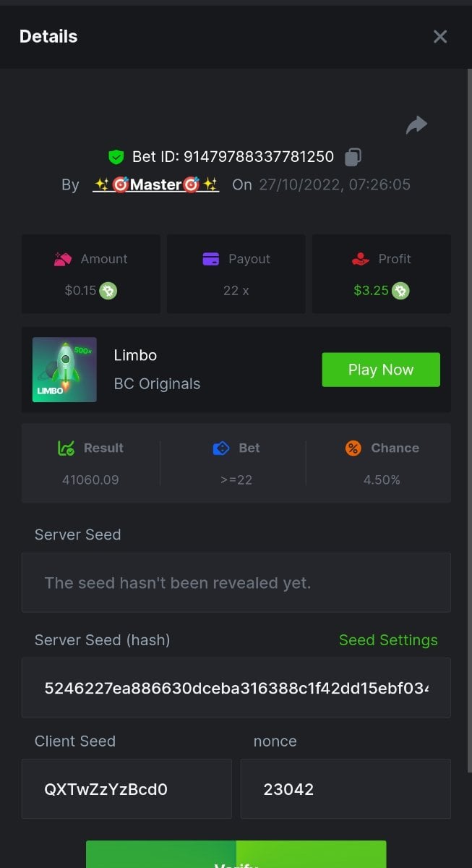Click the Client Seed input field

click(x=126, y=789)
